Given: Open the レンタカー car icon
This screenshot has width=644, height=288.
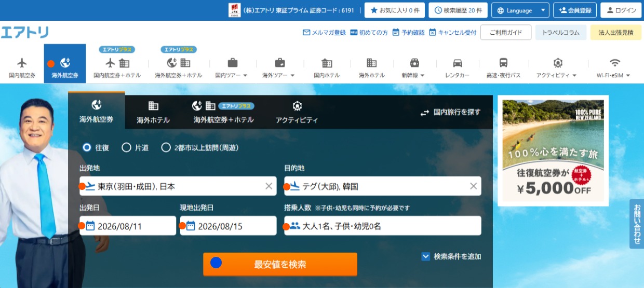Looking at the screenshot, I should click(x=458, y=63).
